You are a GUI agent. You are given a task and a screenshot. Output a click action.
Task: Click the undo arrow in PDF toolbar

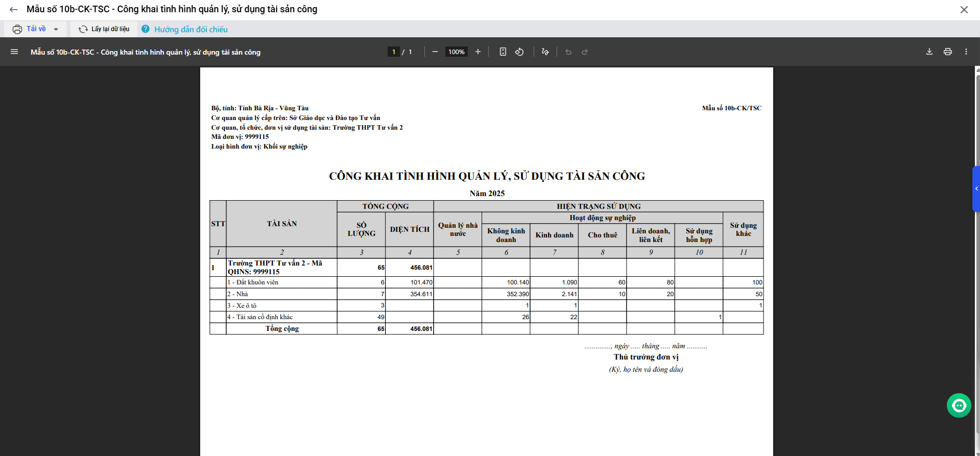[568, 52]
